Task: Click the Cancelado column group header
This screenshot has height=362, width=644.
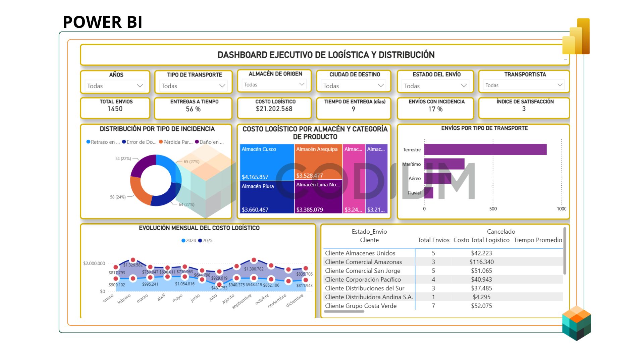Action: tap(501, 232)
